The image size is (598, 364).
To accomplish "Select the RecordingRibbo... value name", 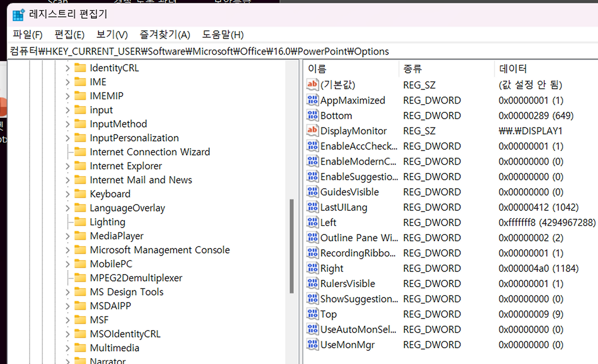I will (x=358, y=253).
